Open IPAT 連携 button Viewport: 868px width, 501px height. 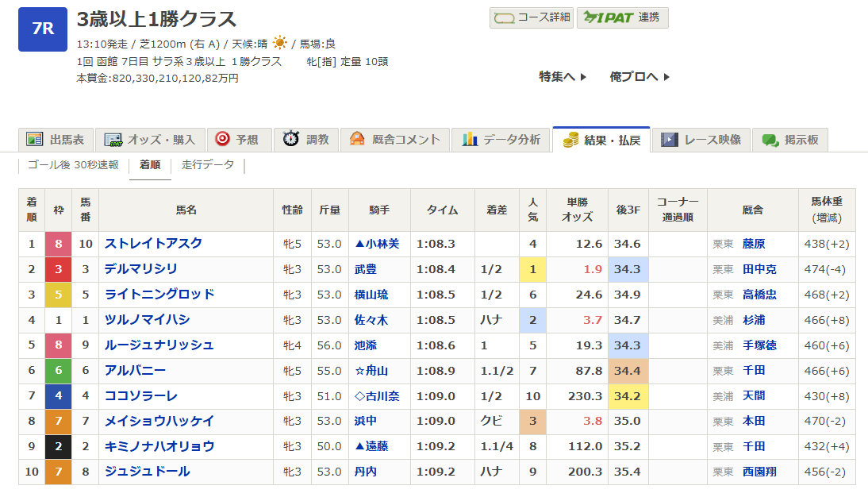(x=622, y=17)
